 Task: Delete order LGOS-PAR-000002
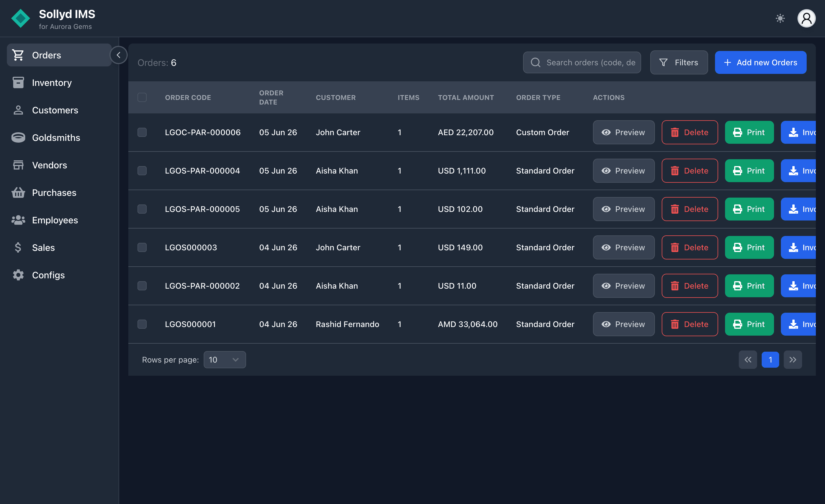[x=690, y=286]
